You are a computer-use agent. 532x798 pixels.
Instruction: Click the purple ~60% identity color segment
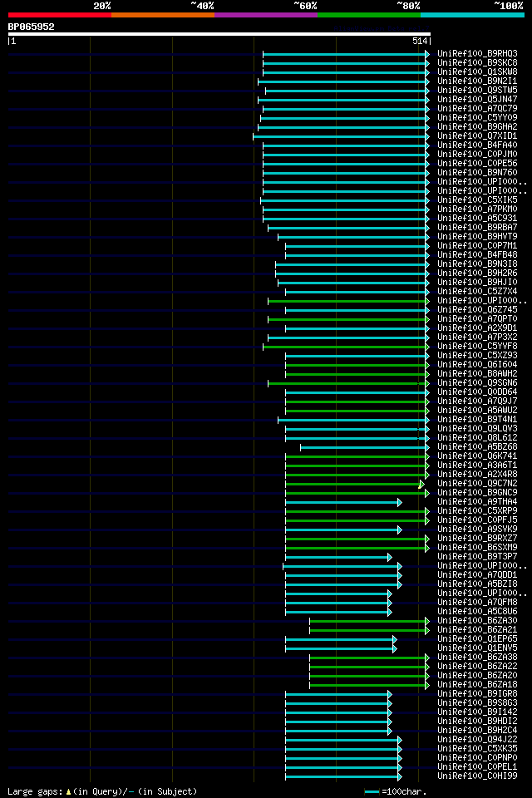point(266,15)
